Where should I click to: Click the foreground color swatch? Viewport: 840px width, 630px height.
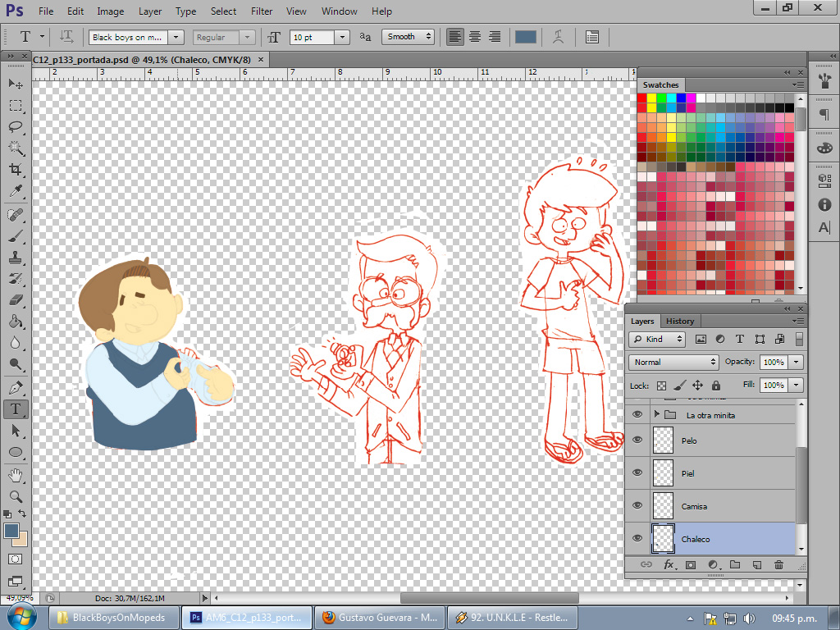[x=11, y=531]
